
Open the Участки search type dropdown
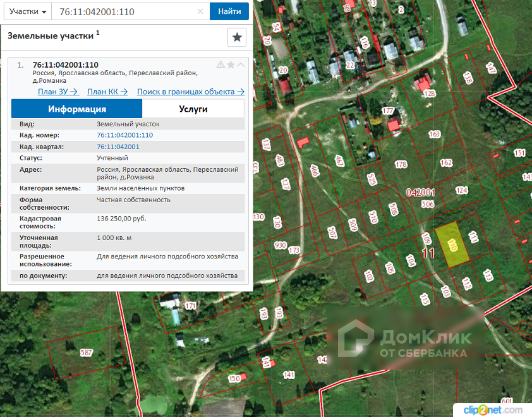tap(27, 11)
